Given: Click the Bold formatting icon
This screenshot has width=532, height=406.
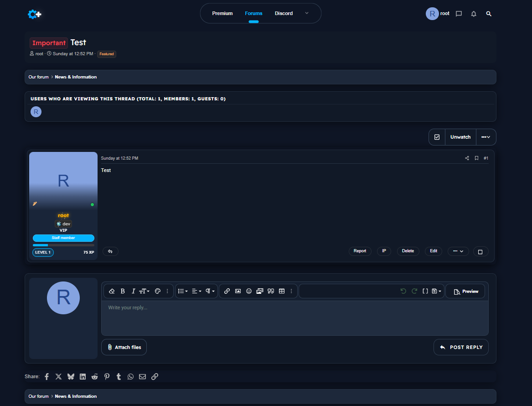Looking at the screenshot, I should click(123, 291).
